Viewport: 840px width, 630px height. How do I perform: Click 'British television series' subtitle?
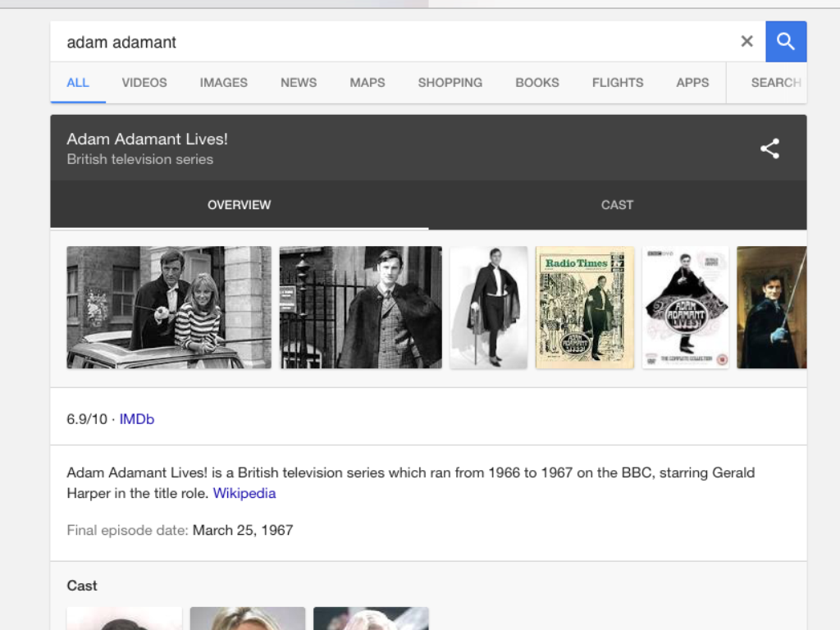139,159
